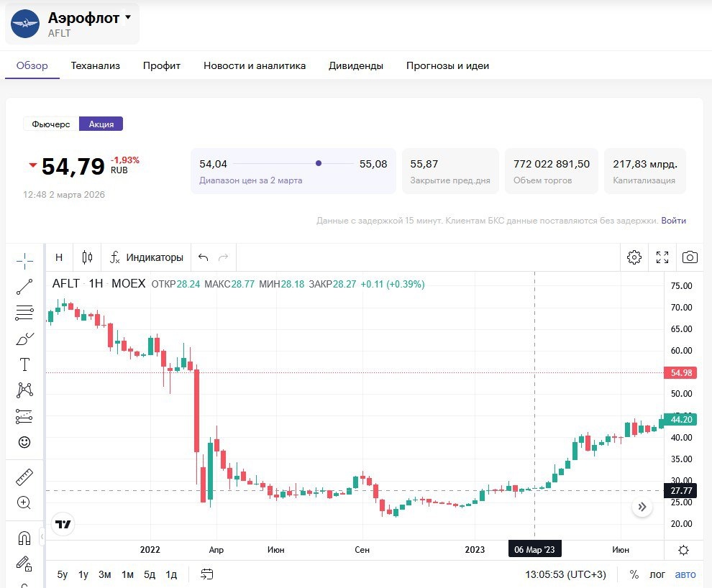This screenshot has width=712, height=588.
Task: Open the timezone clock 13:05:53 (UTC+3)
Action: [x=566, y=574]
